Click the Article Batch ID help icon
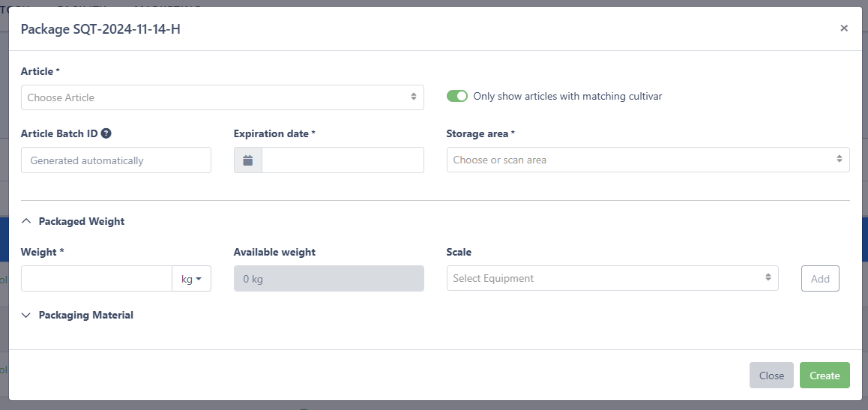868x410 pixels. pyautogui.click(x=106, y=133)
